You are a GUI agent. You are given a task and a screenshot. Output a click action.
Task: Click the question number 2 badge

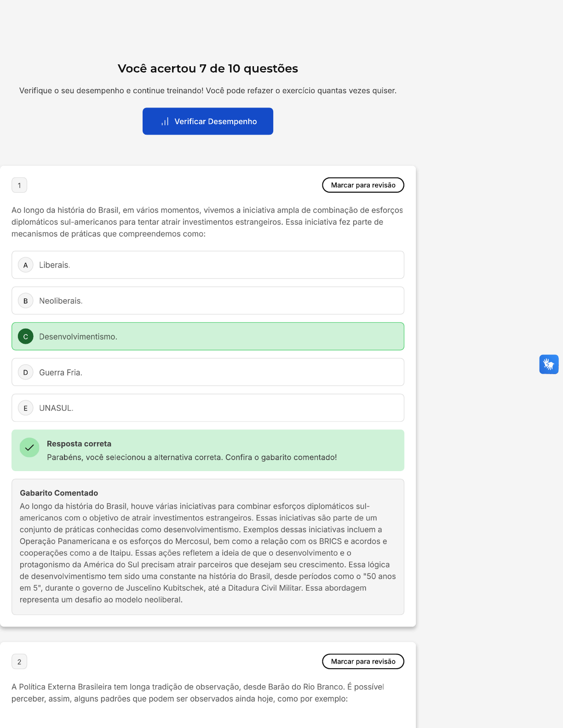click(x=19, y=662)
